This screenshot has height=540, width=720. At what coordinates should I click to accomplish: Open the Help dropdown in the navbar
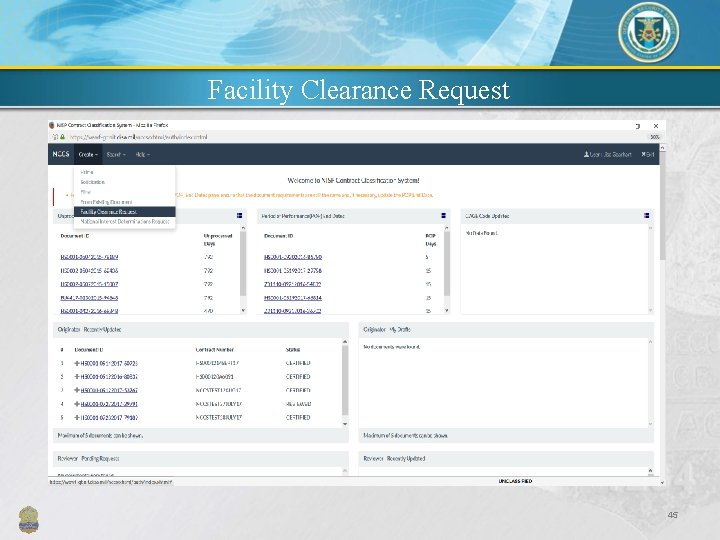(x=142, y=155)
